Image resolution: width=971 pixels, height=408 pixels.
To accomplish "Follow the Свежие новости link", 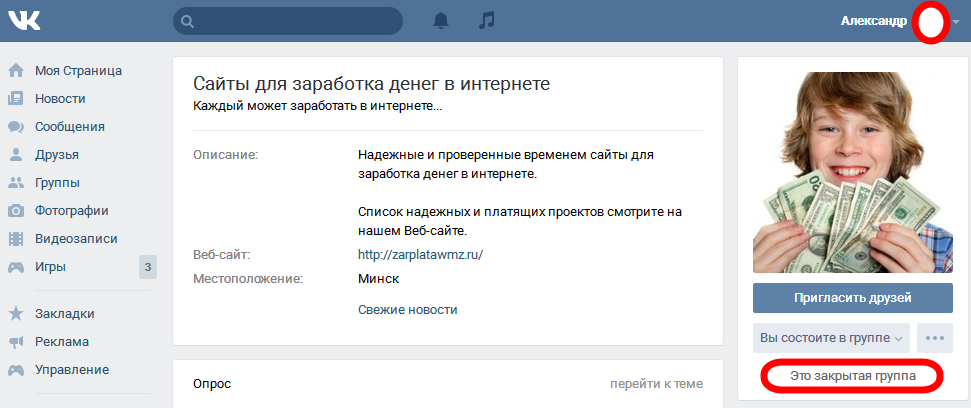I will click(x=407, y=310).
